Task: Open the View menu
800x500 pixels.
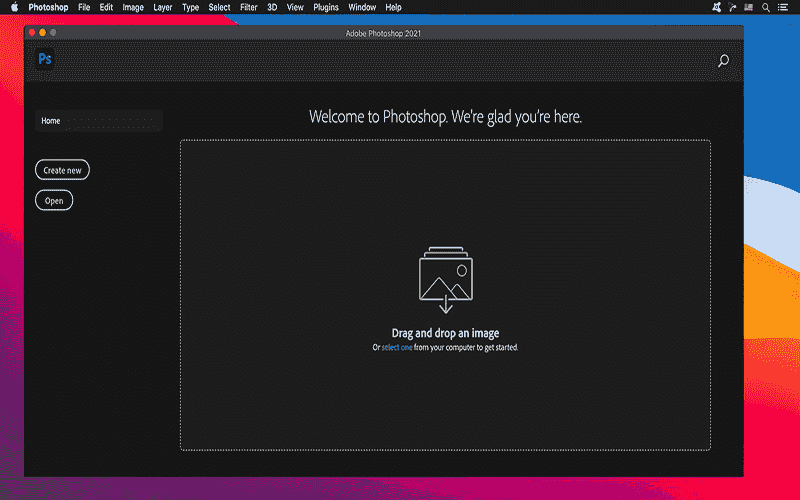Action: (295, 7)
